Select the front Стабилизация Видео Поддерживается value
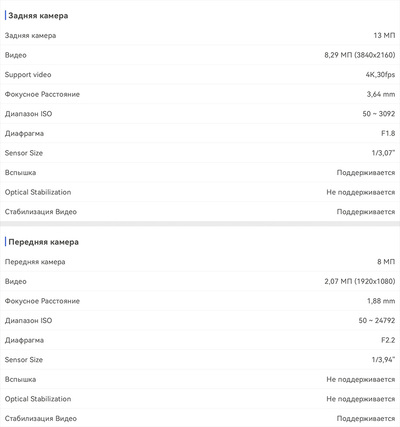The image size is (400, 427). (366, 419)
